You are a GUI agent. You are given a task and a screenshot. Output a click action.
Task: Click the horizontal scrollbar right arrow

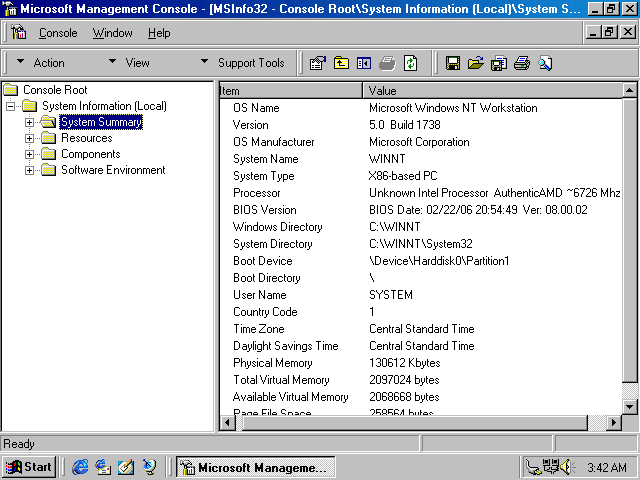(x=613, y=423)
